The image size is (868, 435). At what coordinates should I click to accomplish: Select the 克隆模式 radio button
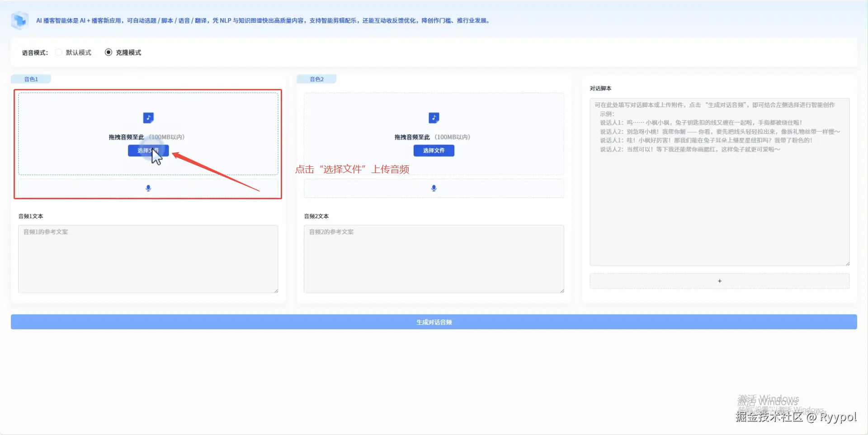[108, 52]
